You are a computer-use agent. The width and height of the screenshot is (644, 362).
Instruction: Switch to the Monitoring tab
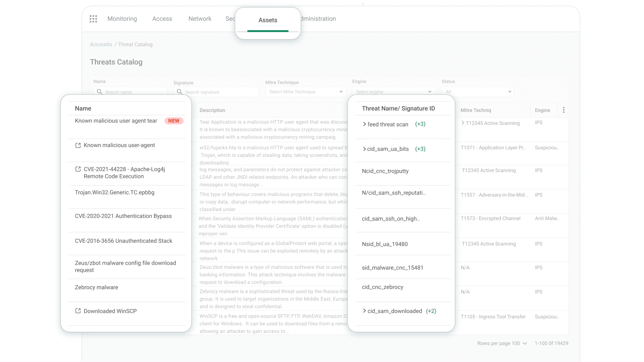coord(122,19)
